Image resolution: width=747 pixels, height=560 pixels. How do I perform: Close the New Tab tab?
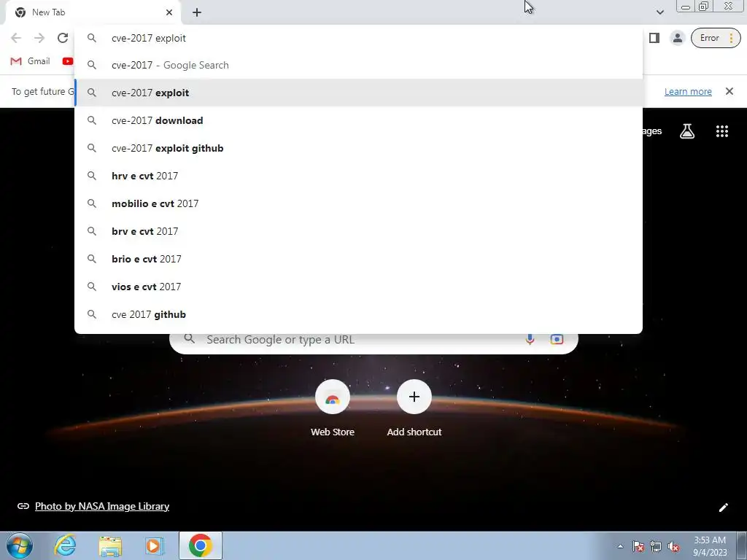coord(169,12)
